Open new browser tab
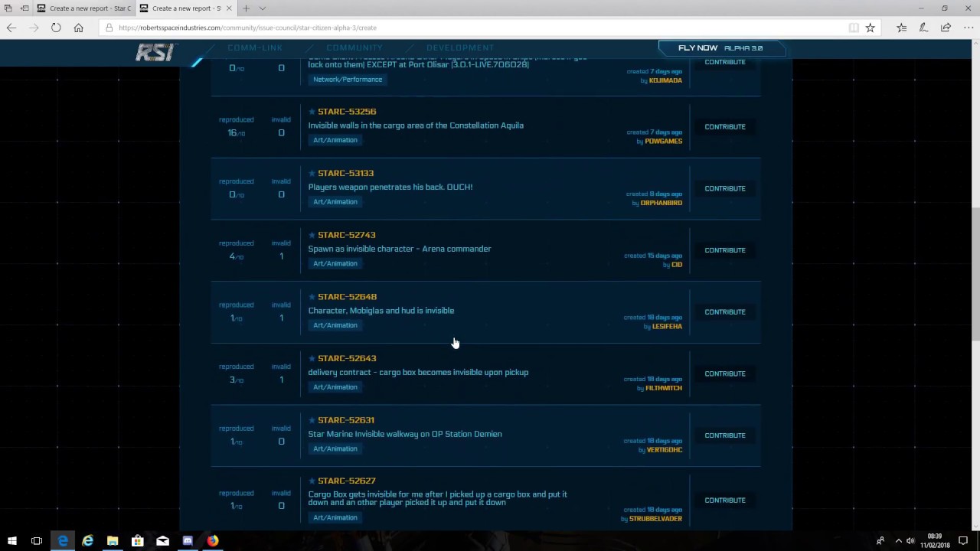 (x=246, y=8)
